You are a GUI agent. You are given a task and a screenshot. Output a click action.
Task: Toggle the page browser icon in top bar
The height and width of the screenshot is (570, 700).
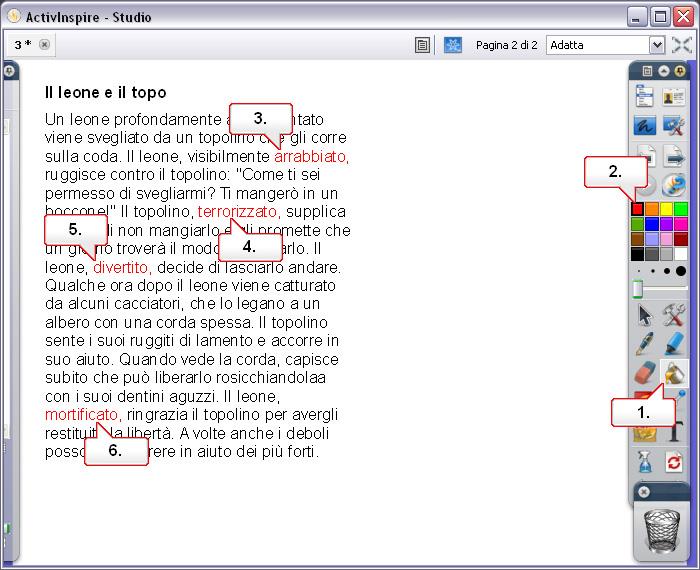422,45
